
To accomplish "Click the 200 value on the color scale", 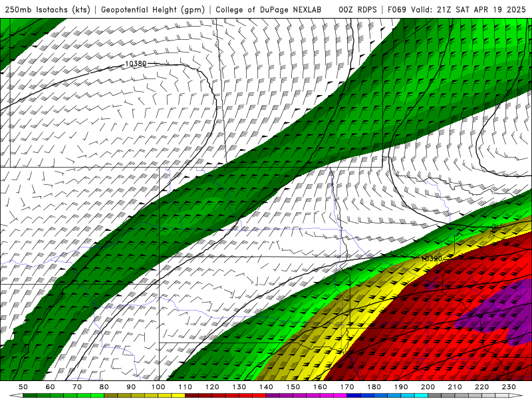I will point(428,387).
